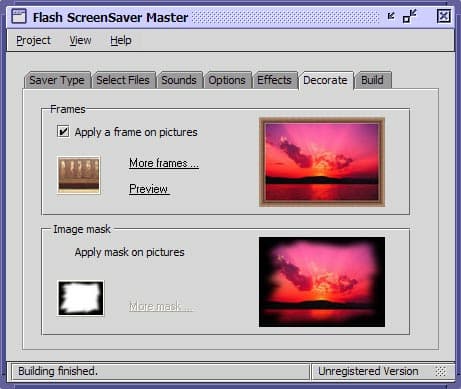This screenshot has height=389, width=461.
Task: Open the Project menu
Action: coord(33,40)
